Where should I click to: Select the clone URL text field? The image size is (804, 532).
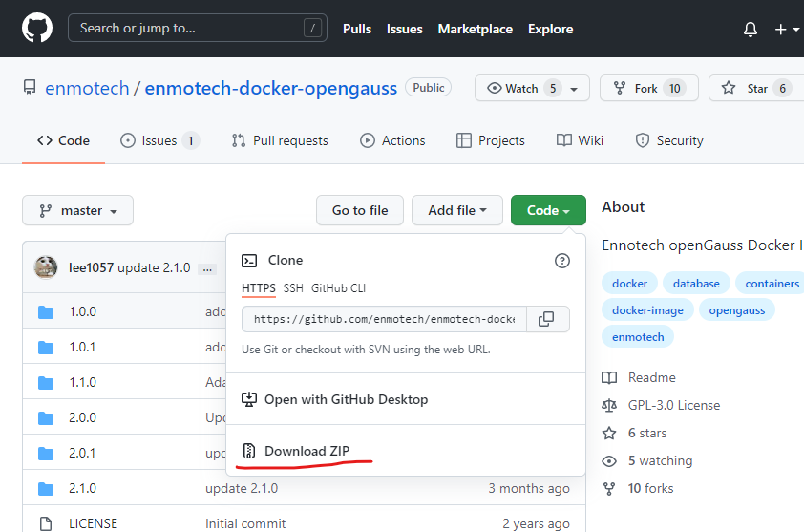[x=384, y=319]
